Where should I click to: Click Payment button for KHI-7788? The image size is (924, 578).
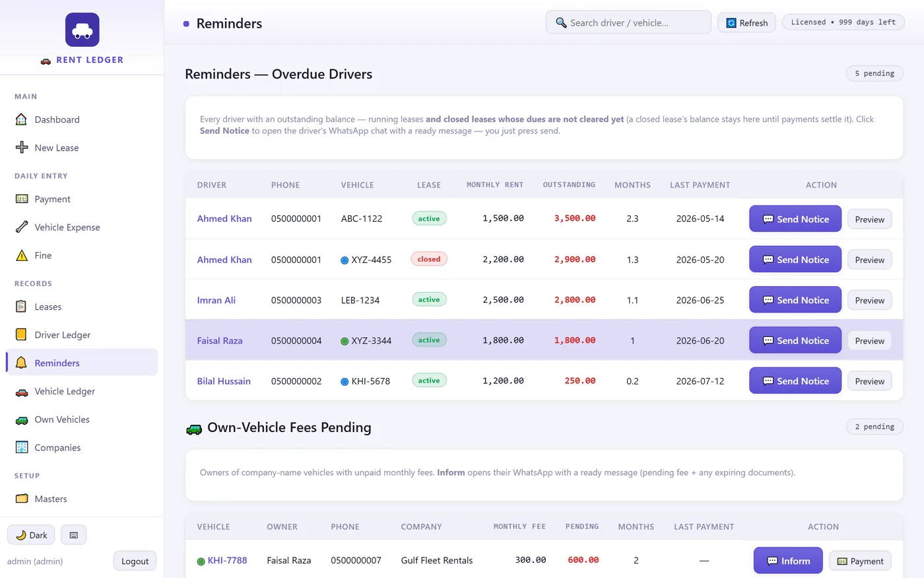point(860,561)
